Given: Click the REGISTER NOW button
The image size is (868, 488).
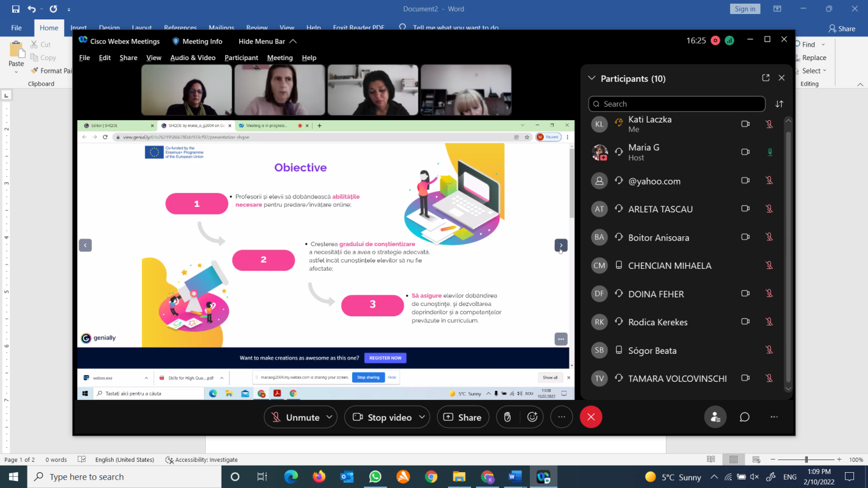Looking at the screenshot, I should pos(385,358).
